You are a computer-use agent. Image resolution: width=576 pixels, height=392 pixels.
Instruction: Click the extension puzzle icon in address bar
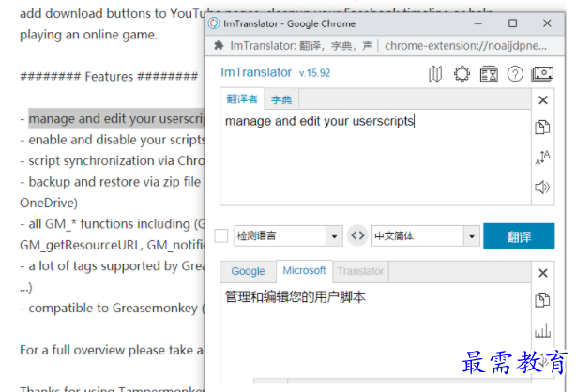point(219,46)
